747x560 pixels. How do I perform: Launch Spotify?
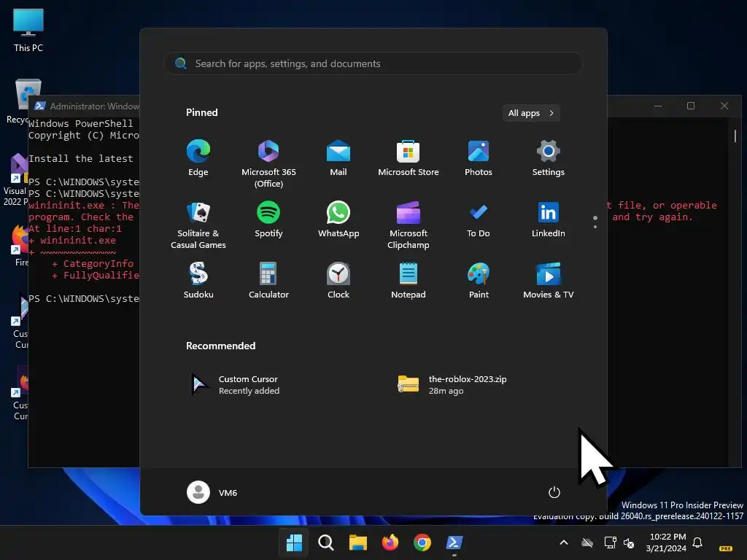(268, 220)
